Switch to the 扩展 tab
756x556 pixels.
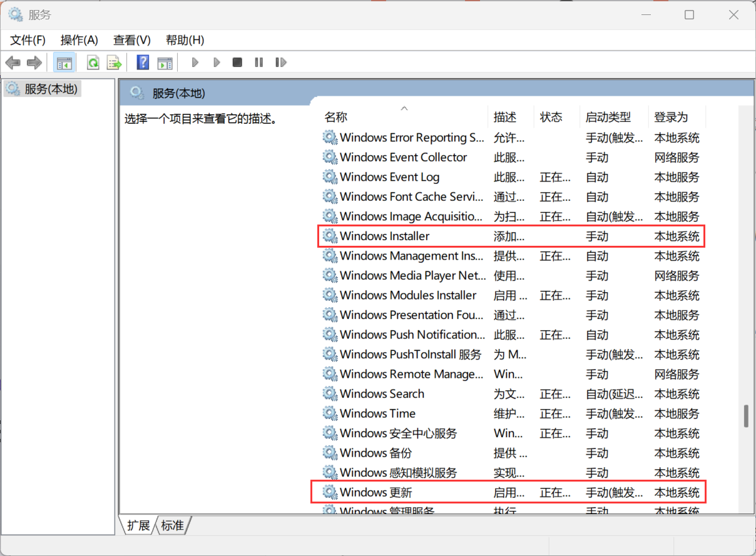pyautogui.click(x=138, y=525)
